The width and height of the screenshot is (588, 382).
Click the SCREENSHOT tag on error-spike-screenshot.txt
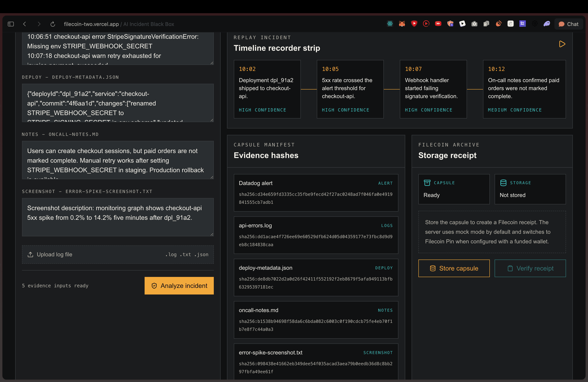tap(378, 353)
